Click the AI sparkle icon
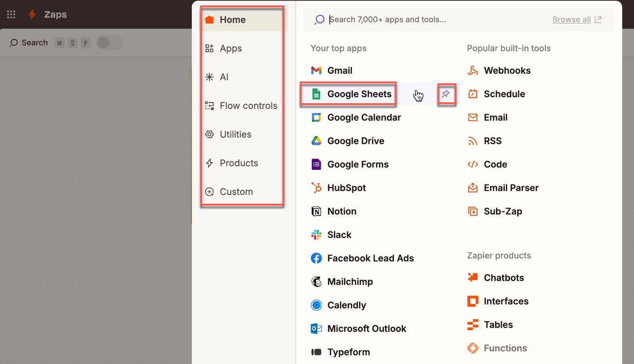The width and height of the screenshot is (634, 364). [x=209, y=77]
